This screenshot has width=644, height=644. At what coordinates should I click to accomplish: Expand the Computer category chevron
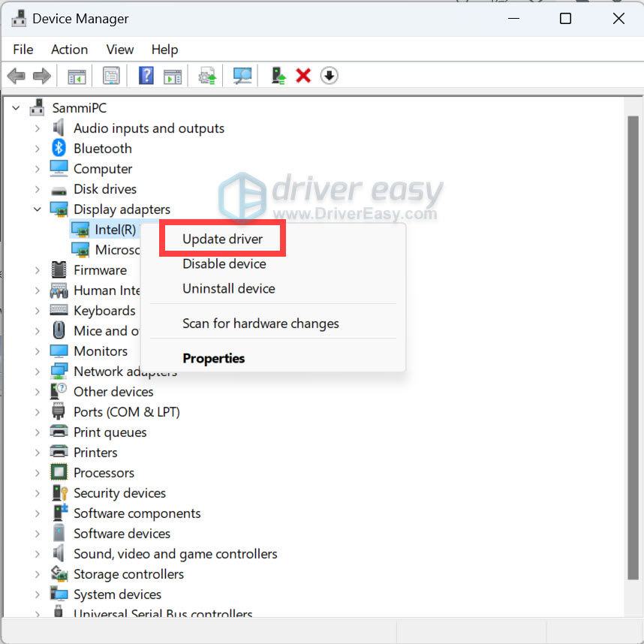[x=38, y=169]
